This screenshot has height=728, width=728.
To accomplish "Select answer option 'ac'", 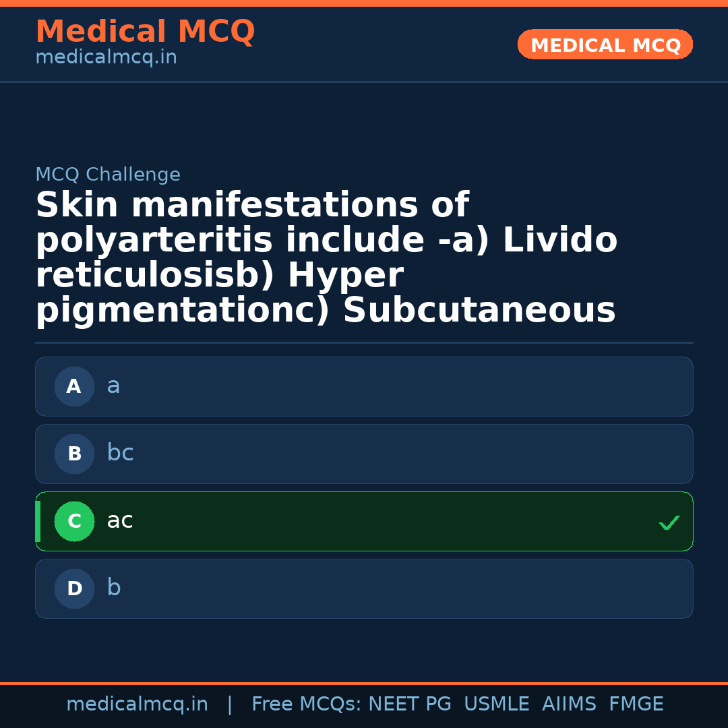I will click(364, 522).
